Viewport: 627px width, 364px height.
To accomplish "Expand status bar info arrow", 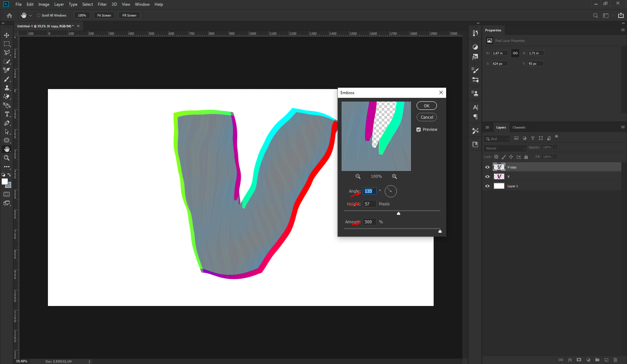I will 89,361.
